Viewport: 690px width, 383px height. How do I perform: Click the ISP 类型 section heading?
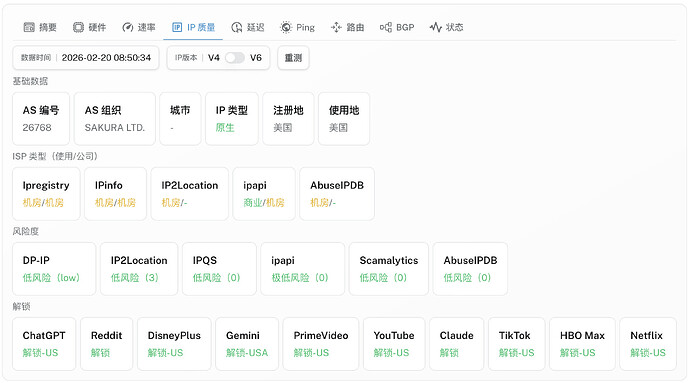click(x=55, y=156)
